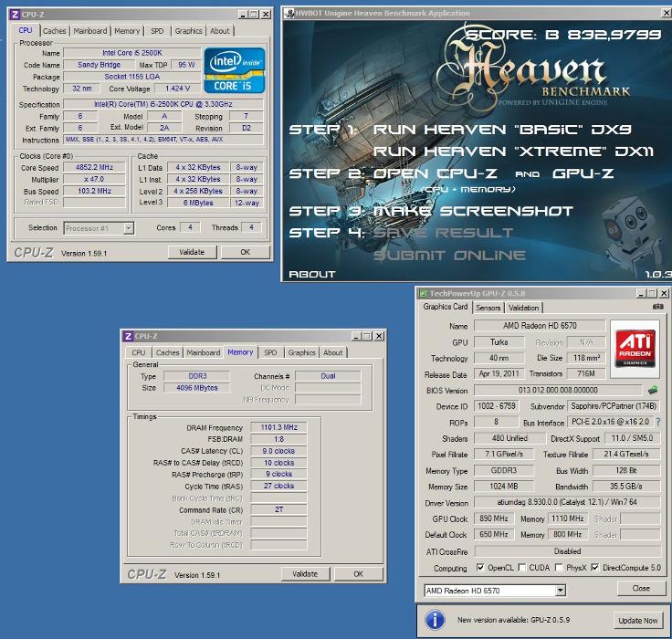
Task: Click the Driver Version field in GPU-Z
Action: [567, 502]
